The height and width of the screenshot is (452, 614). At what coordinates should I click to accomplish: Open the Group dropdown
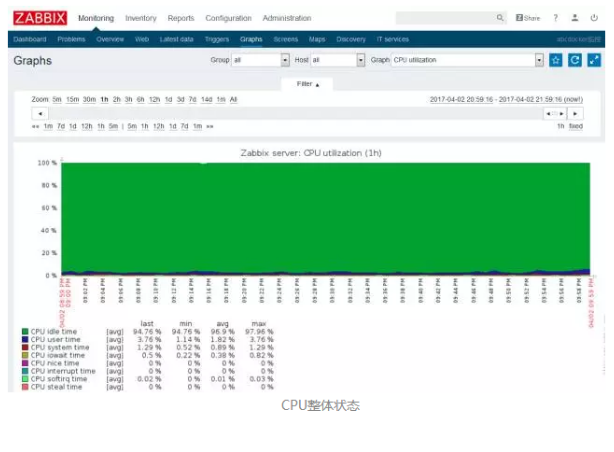[x=260, y=60]
